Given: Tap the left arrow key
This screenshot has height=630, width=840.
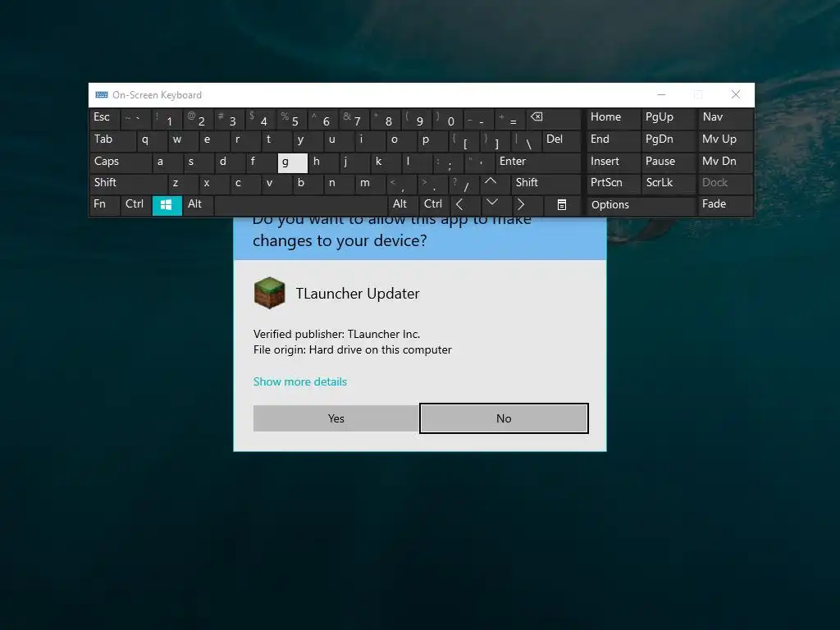Looking at the screenshot, I should click(x=464, y=205).
